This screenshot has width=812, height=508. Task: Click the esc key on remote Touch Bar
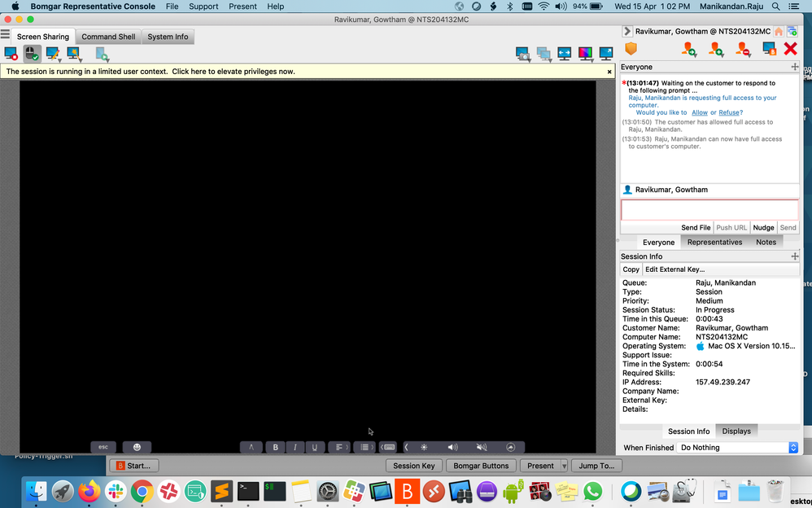point(103,447)
